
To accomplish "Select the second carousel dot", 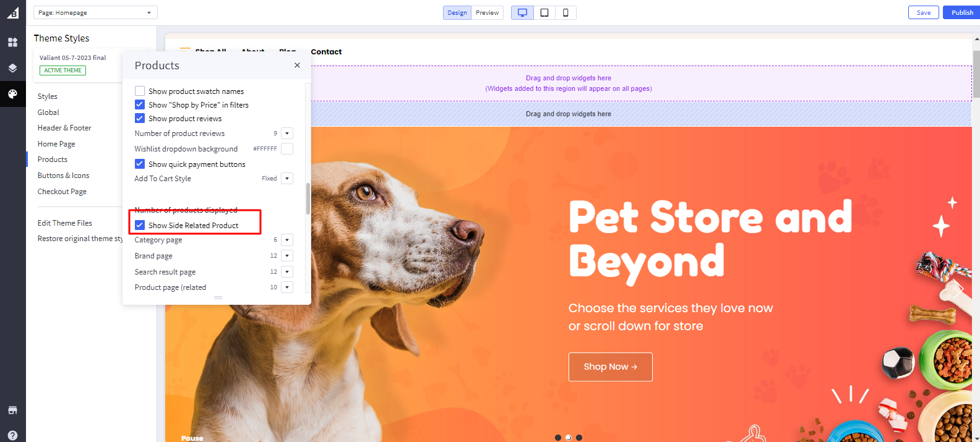I will tap(569, 438).
